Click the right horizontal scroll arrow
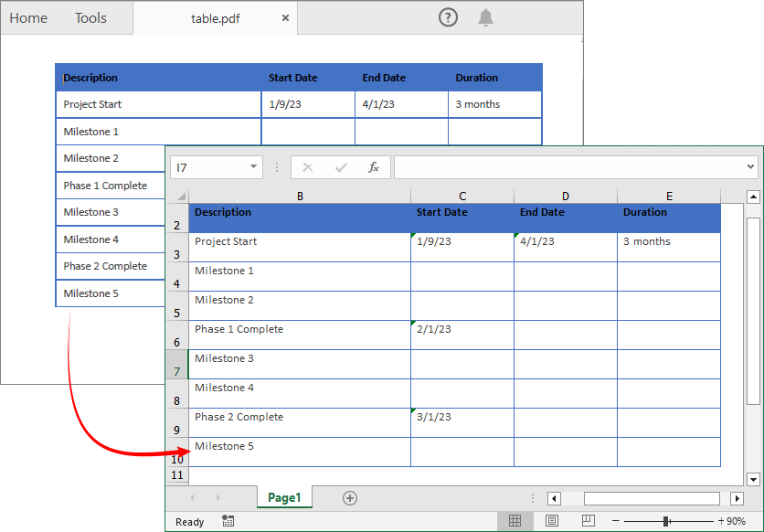Image resolution: width=764 pixels, height=532 pixels. click(x=737, y=498)
